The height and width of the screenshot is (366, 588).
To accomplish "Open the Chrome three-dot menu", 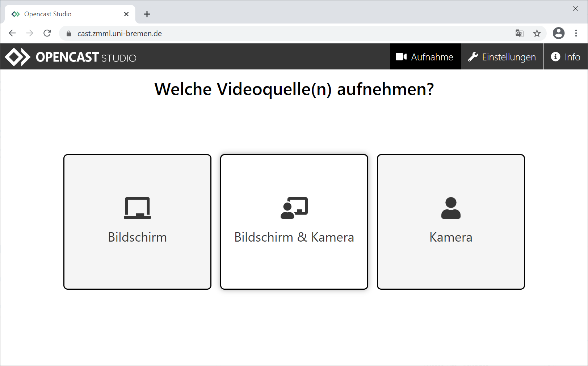I will [576, 33].
